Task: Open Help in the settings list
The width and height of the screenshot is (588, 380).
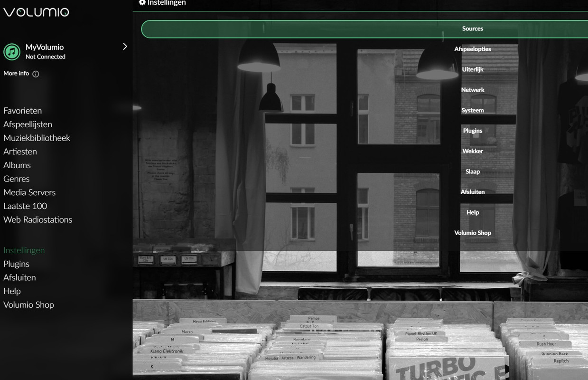Action: tap(473, 213)
